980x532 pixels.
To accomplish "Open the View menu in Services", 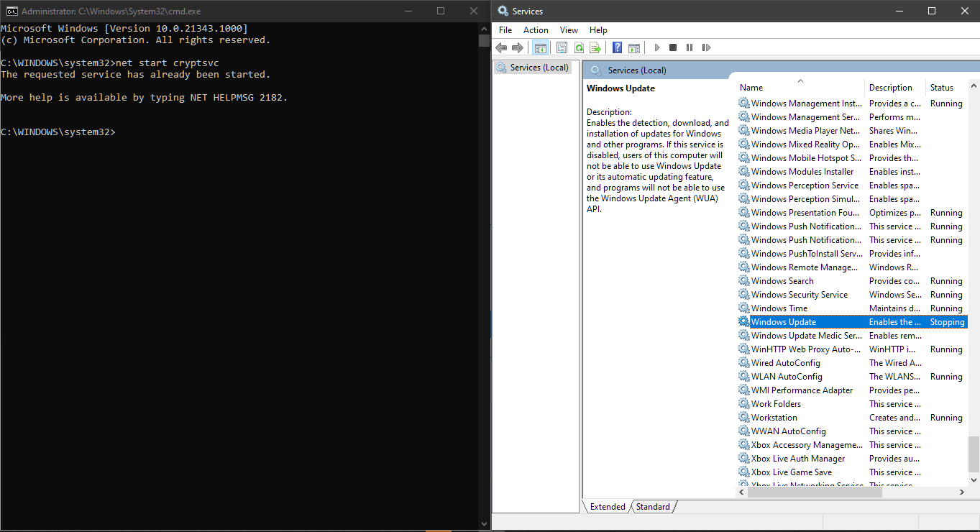I will 569,30.
